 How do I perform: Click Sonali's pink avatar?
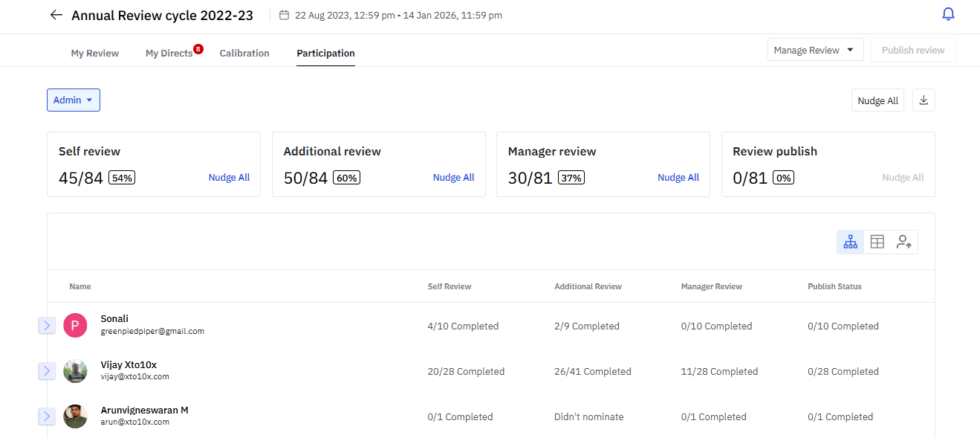click(75, 325)
